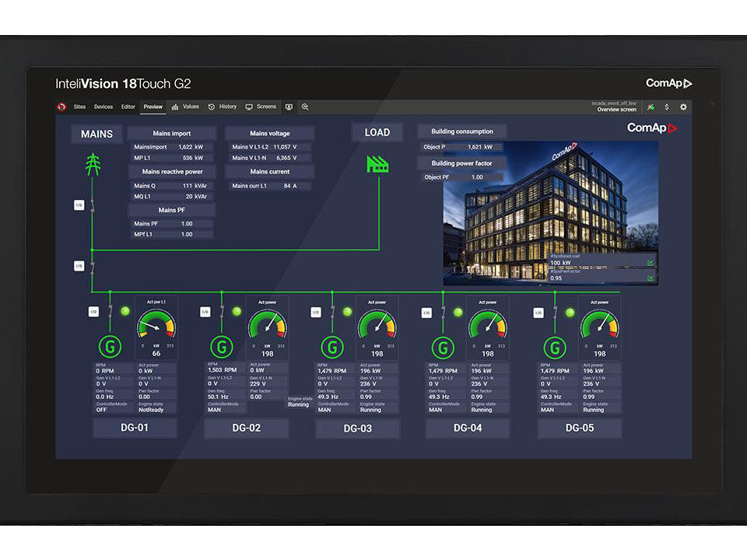Screen dimensions: 747x560
Task: Click the DG-03 generator G symbol
Action: point(332,347)
